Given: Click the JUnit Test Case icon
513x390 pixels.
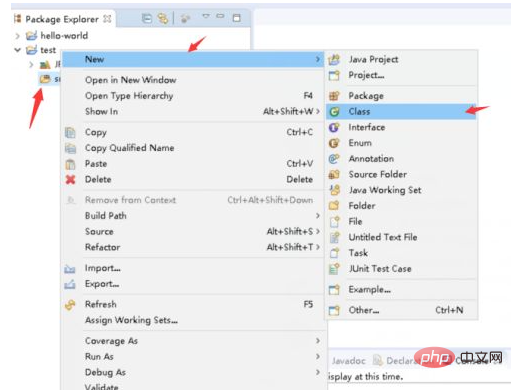Looking at the screenshot, I should coord(334,269).
